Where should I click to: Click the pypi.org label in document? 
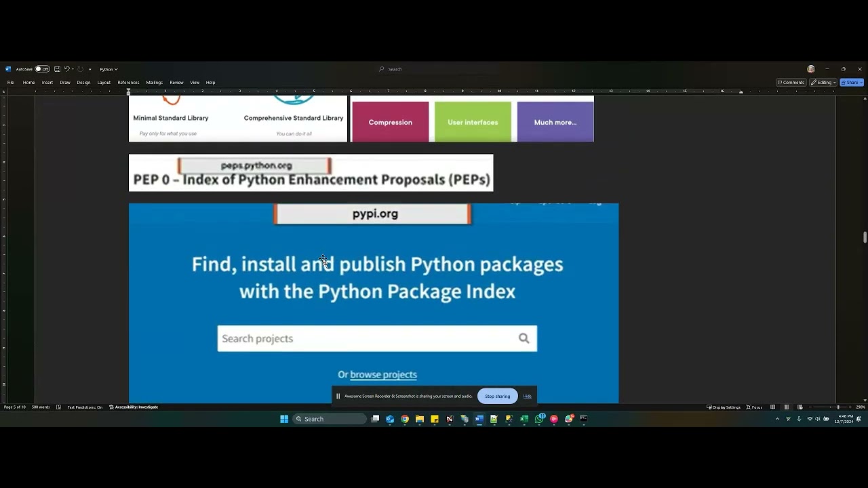pyautogui.click(x=372, y=213)
